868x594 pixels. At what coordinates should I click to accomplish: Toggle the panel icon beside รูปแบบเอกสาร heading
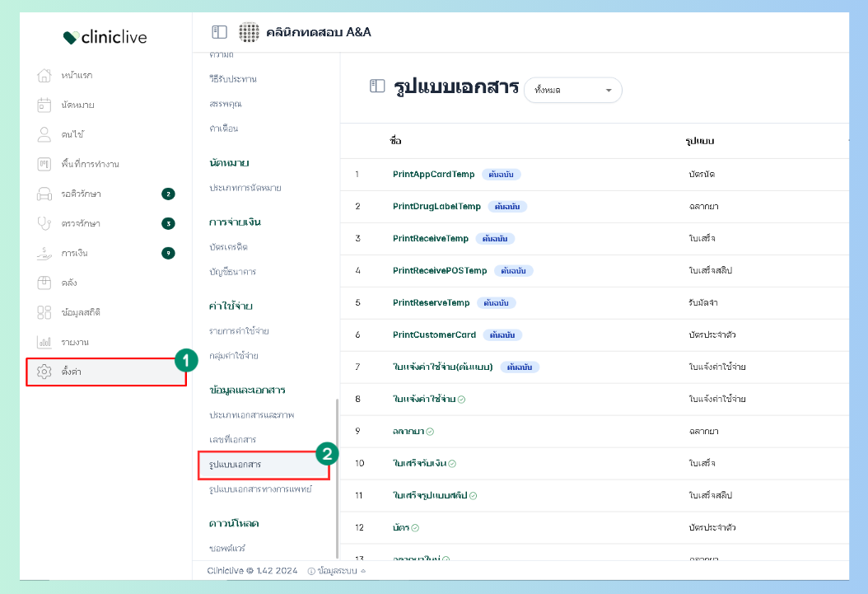point(377,86)
